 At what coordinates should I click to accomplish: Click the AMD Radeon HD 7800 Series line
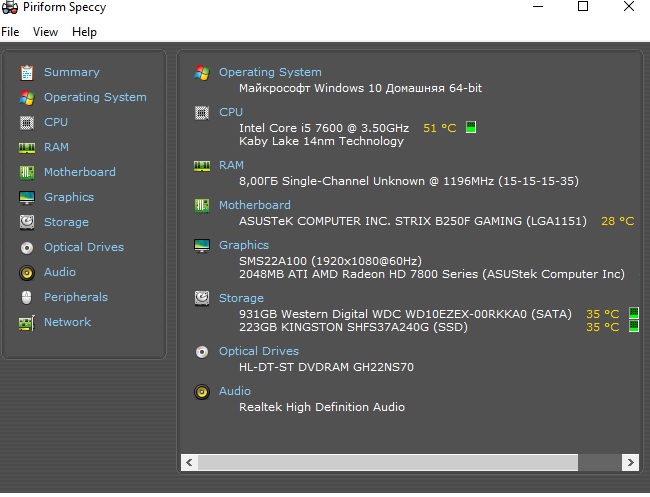[x=432, y=274]
